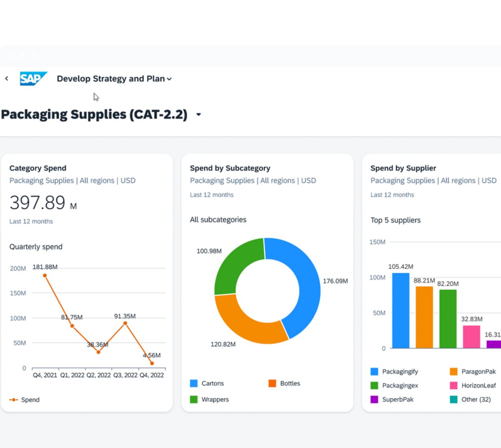The height and width of the screenshot is (448, 501).
Task: Click the ParagonPak orange legend square
Action: click(x=454, y=371)
